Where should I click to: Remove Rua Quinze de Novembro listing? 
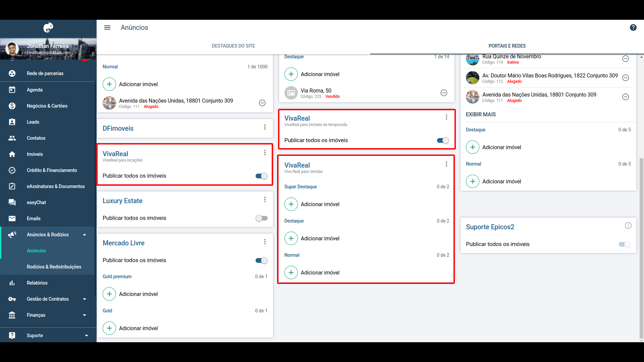pyautogui.click(x=626, y=59)
